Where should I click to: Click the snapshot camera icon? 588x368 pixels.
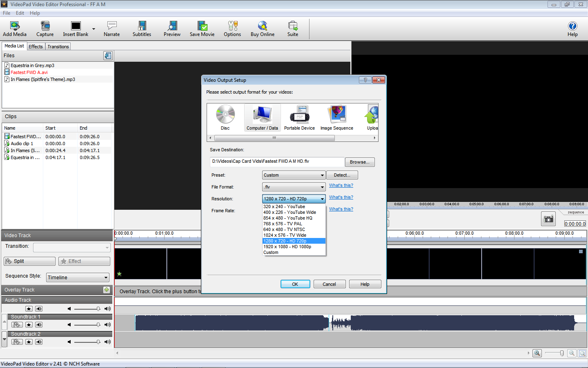pyautogui.click(x=548, y=219)
